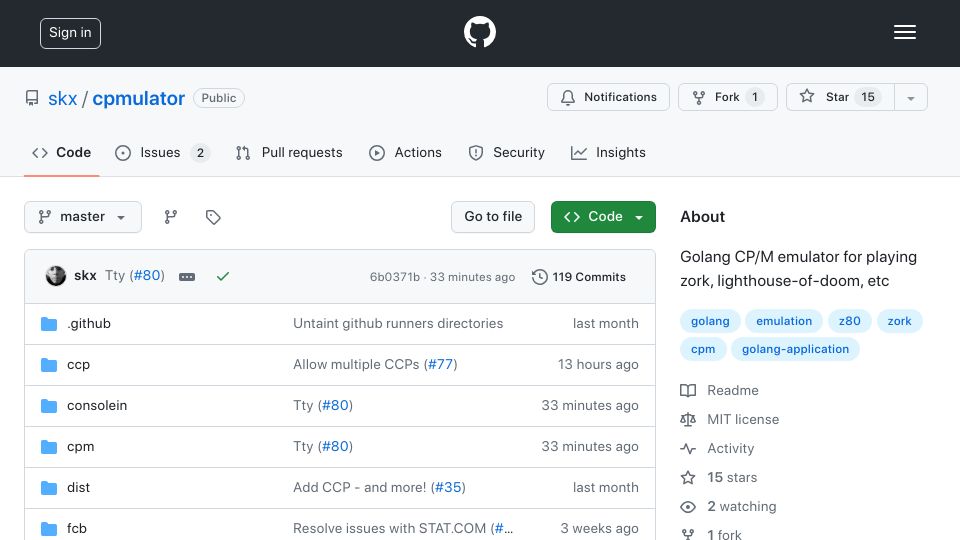Select the z80 topic tag
Image resolution: width=960 pixels, height=540 pixels.
[849, 321]
